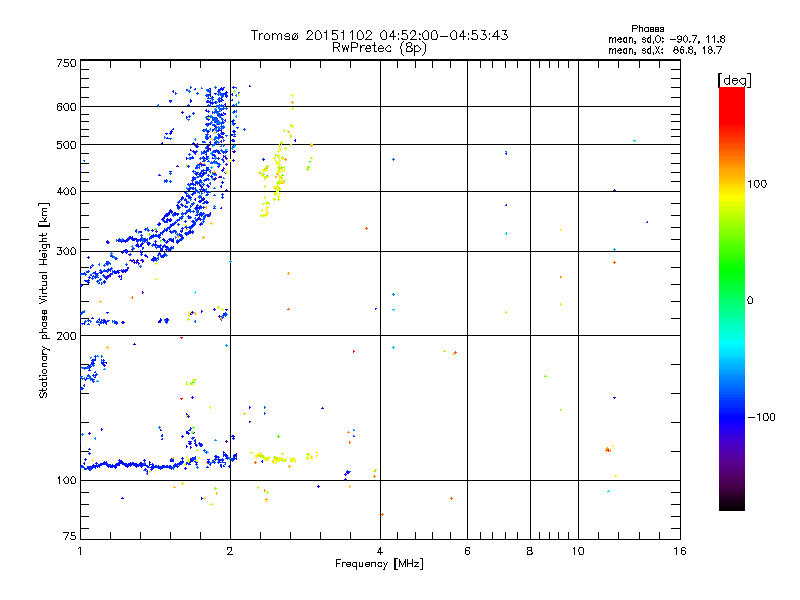This screenshot has height=600, width=800.
Task: Click the "1" tick on the frequency axis
Action: click(80, 551)
